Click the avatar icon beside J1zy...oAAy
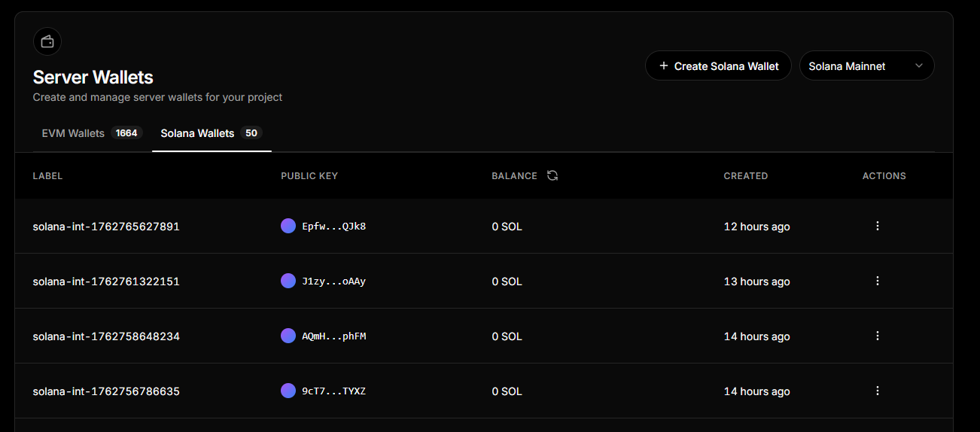980x432 pixels. (x=288, y=281)
